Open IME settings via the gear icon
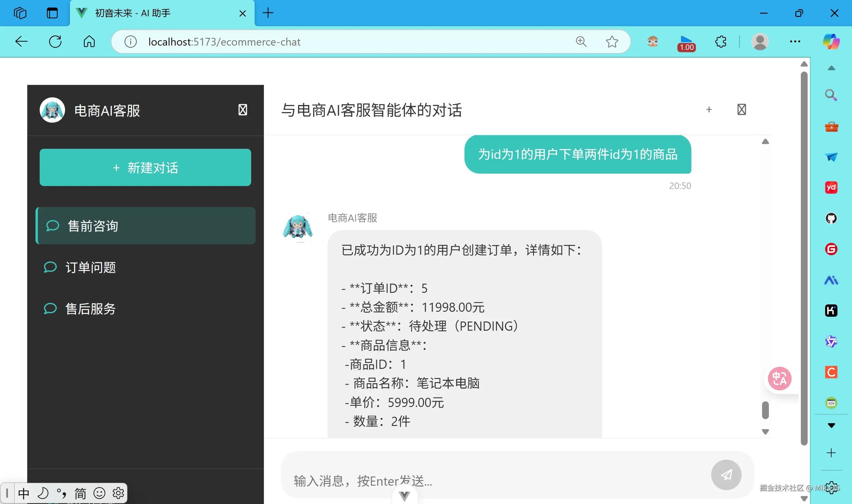 [x=118, y=493]
